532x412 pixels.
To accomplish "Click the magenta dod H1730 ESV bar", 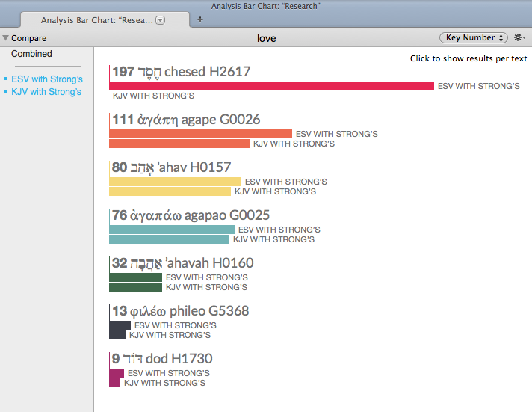I will [x=117, y=373].
